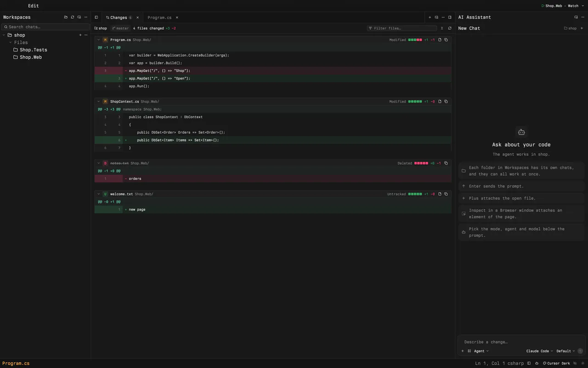Screen dimensions: 588x368
Task: Open the Agent mode dropdown
Action: (481, 351)
